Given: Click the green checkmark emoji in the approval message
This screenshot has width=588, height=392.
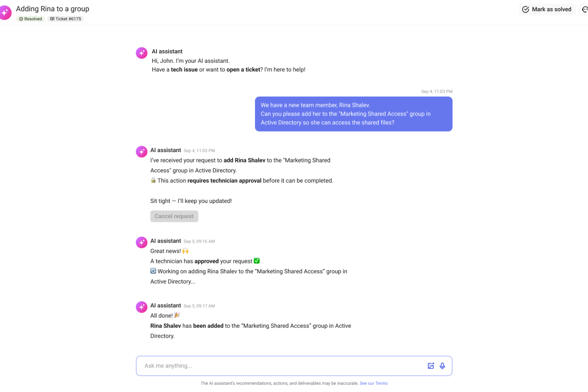Looking at the screenshot, I should click(257, 261).
